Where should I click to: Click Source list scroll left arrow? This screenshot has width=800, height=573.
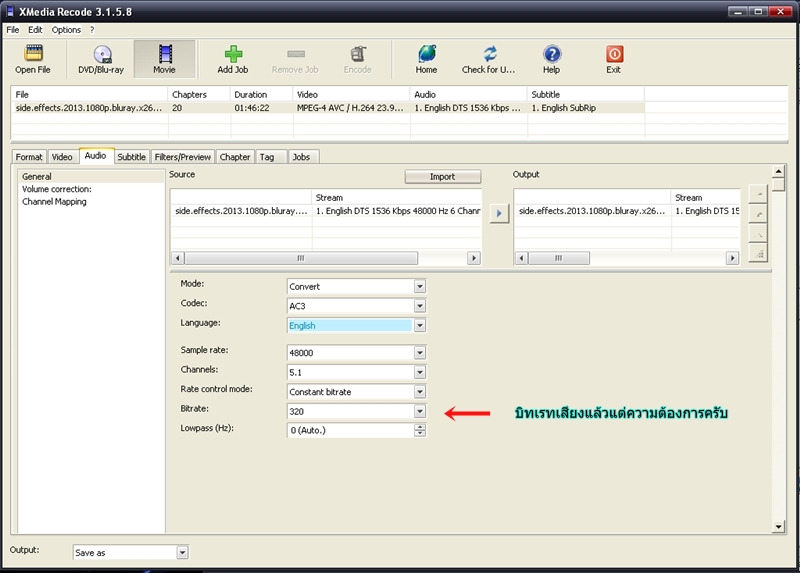click(178, 258)
